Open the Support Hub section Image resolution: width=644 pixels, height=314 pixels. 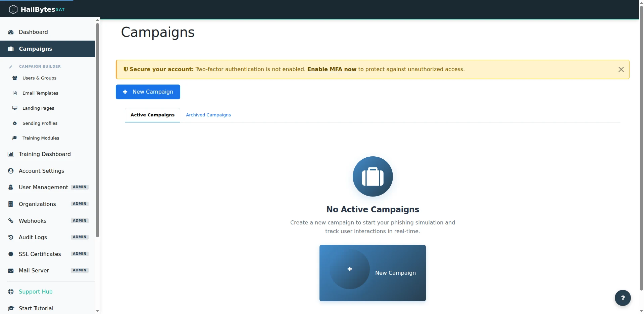pos(35,292)
